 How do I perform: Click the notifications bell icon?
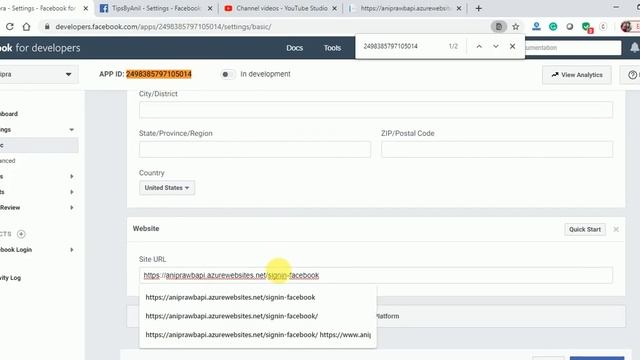point(634,48)
